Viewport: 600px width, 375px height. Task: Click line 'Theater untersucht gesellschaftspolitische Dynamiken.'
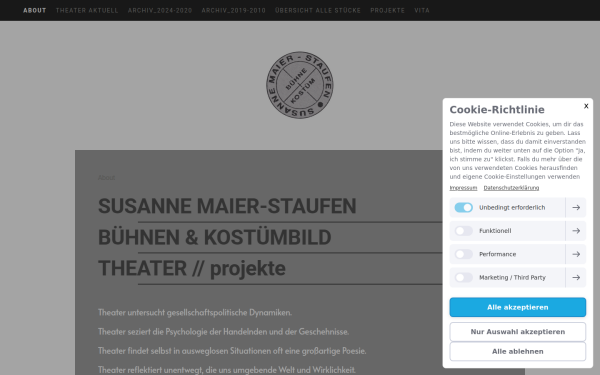coord(195,313)
